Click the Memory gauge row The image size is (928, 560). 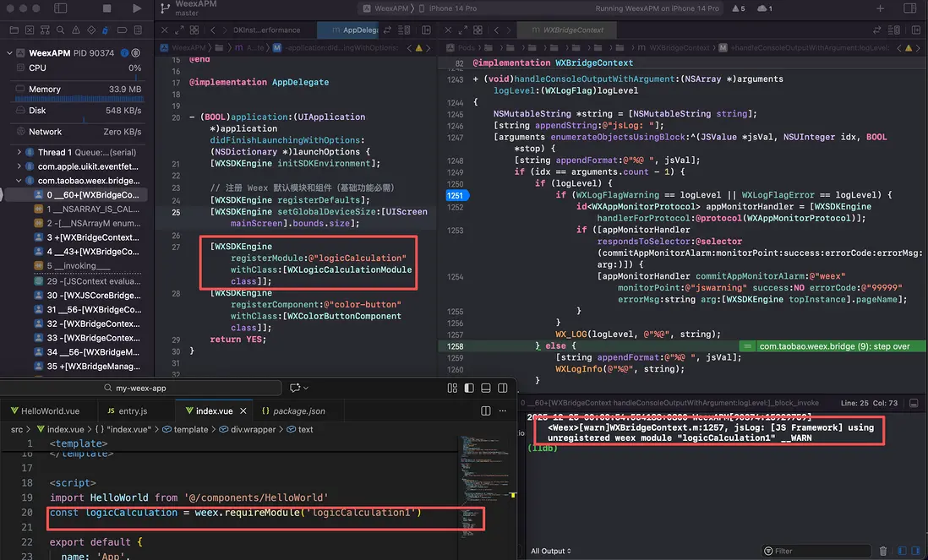click(77, 89)
